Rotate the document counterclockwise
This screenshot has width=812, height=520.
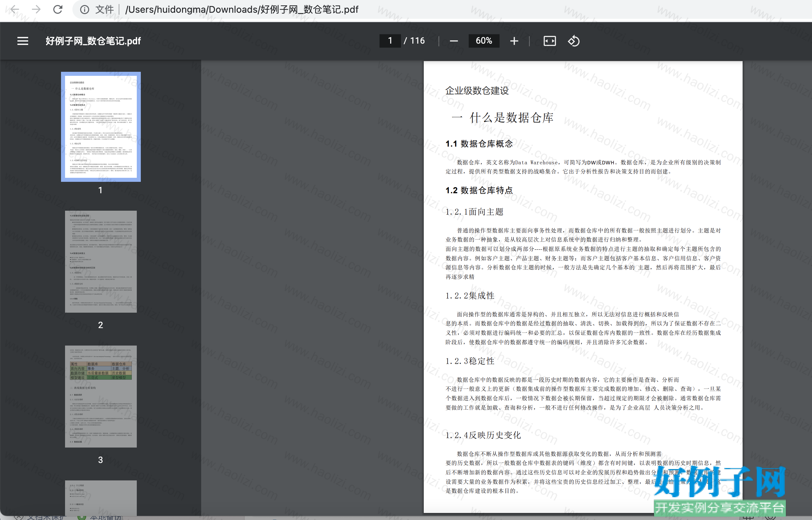click(574, 41)
